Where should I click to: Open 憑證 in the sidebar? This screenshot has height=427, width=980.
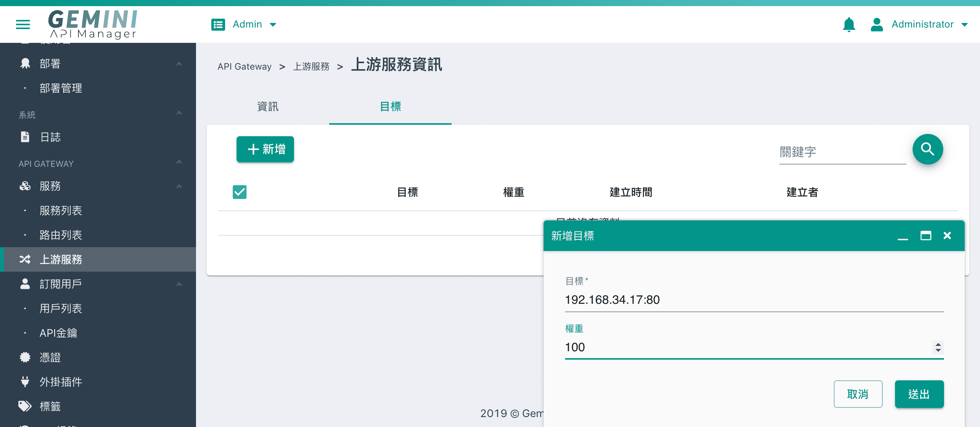pyautogui.click(x=50, y=357)
